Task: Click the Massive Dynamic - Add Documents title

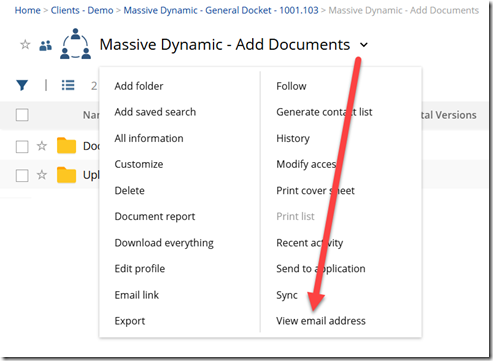Action: (x=225, y=44)
